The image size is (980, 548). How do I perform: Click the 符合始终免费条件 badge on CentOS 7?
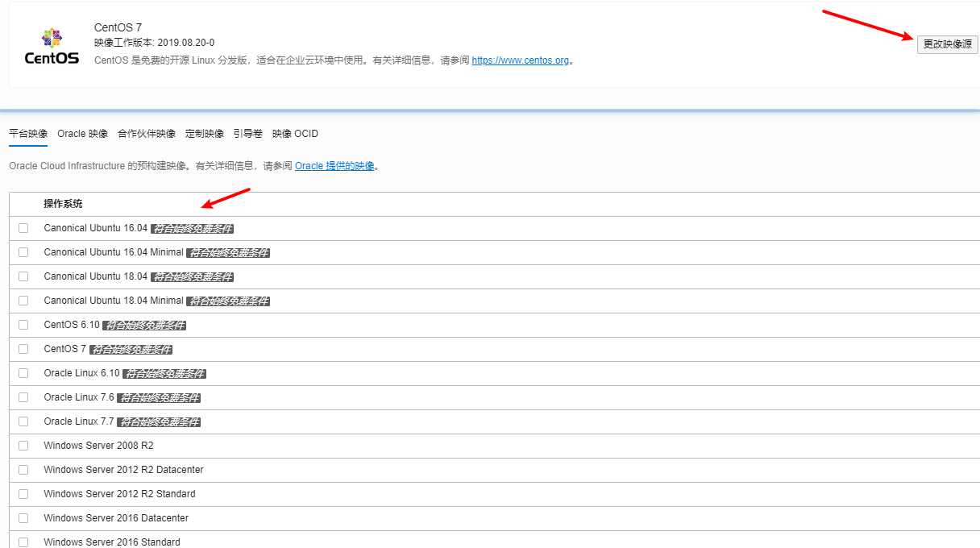(131, 350)
